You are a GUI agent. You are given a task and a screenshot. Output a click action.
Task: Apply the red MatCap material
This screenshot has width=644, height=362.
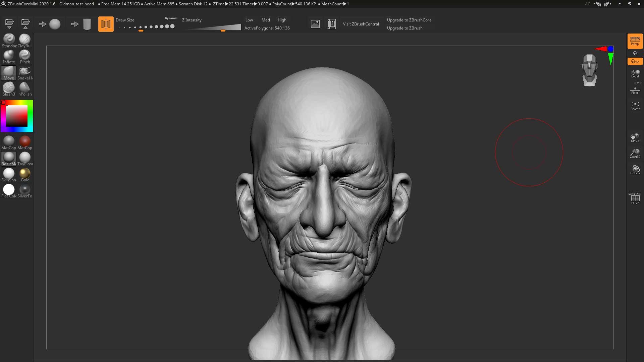(25, 143)
